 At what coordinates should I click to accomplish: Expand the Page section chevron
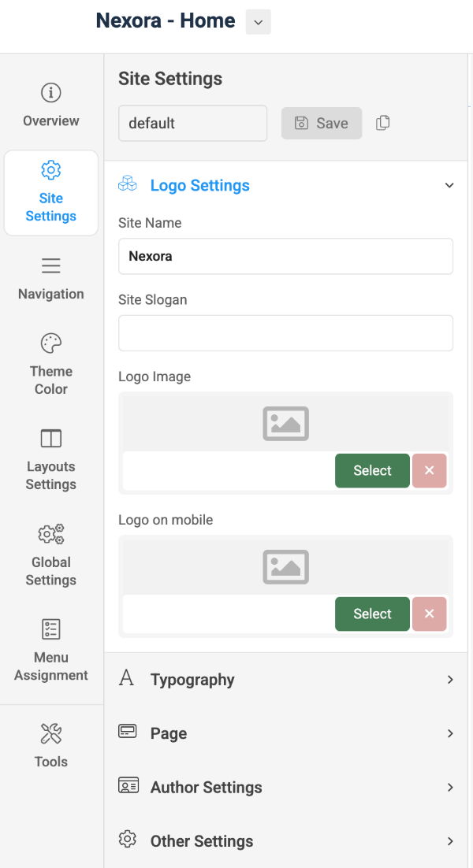pyautogui.click(x=449, y=733)
